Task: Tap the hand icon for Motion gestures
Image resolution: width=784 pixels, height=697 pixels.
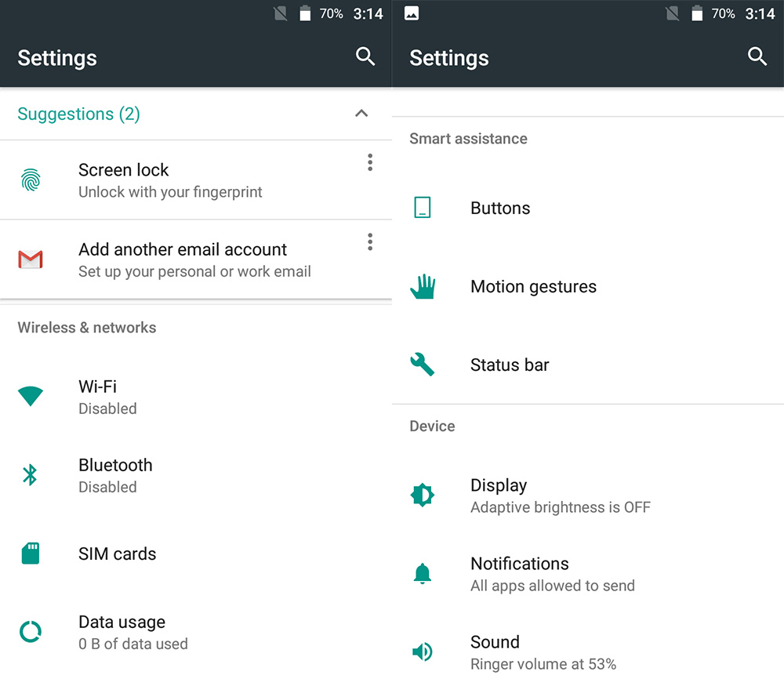Action: point(423,286)
